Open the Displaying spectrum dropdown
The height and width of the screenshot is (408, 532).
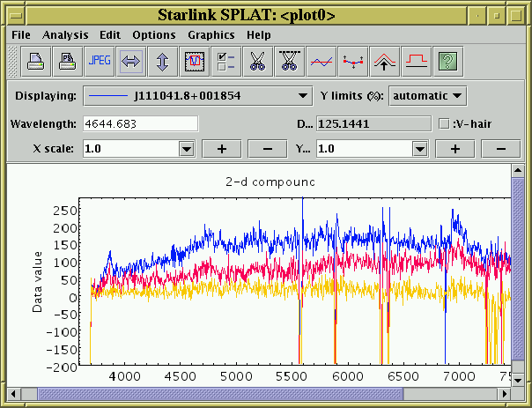tap(196, 95)
